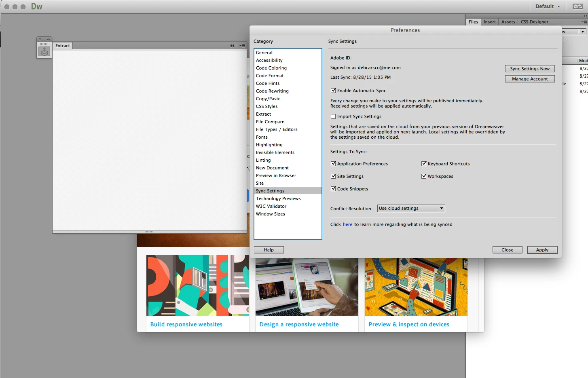The width and height of the screenshot is (588, 378).
Task: Click the Help button in Preferences
Action: click(x=269, y=250)
